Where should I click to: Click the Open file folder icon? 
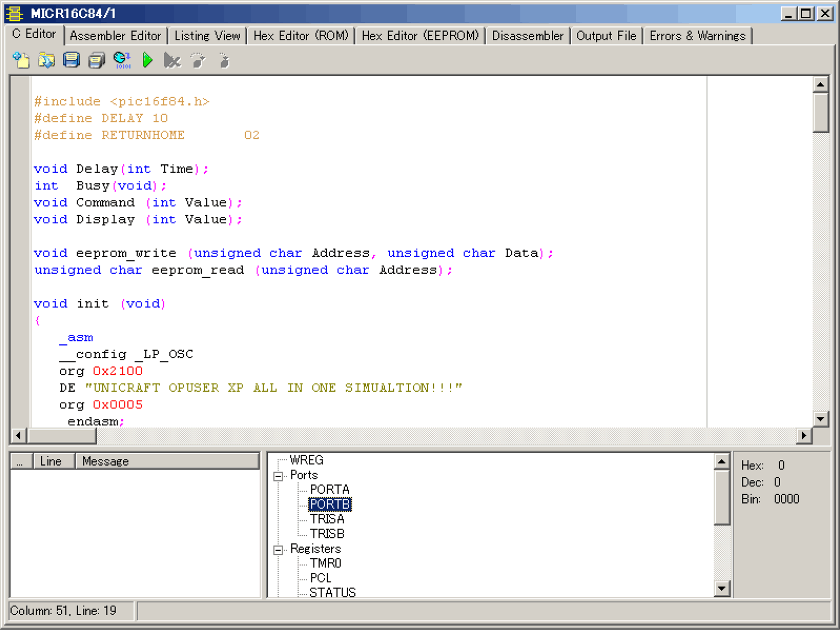pyautogui.click(x=46, y=60)
